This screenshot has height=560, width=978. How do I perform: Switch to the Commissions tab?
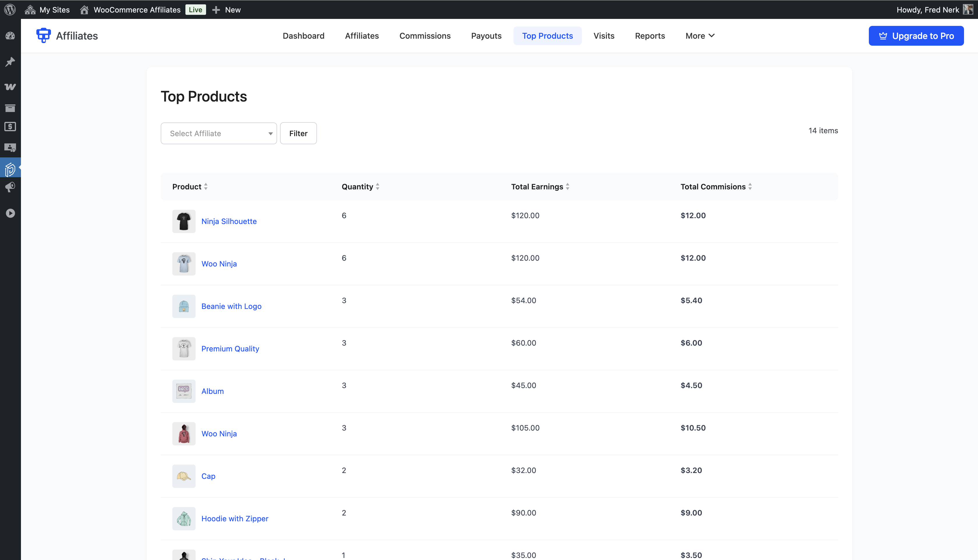coord(425,35)
